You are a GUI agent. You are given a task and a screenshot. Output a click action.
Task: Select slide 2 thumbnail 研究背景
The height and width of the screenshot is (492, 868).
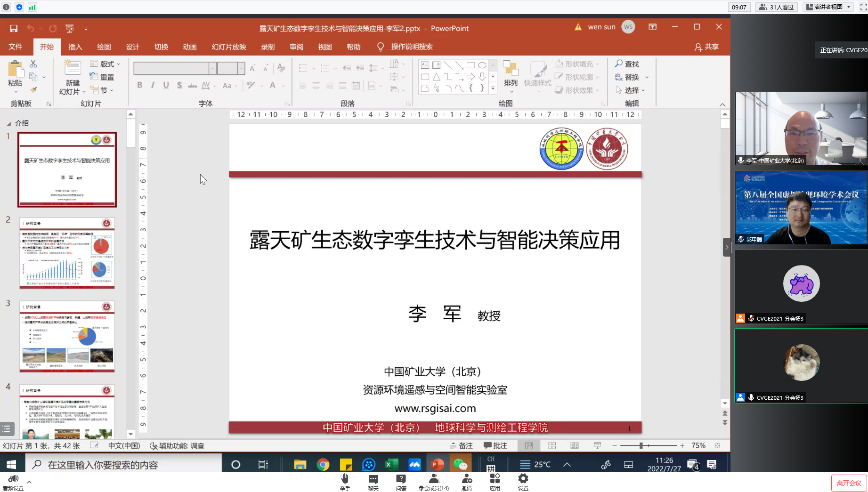[67, 253]
